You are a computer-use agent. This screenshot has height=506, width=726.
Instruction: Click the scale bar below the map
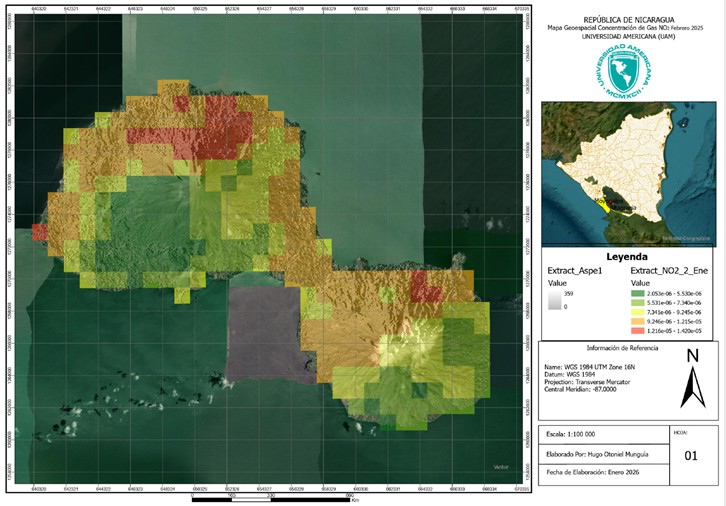(271, 500)
